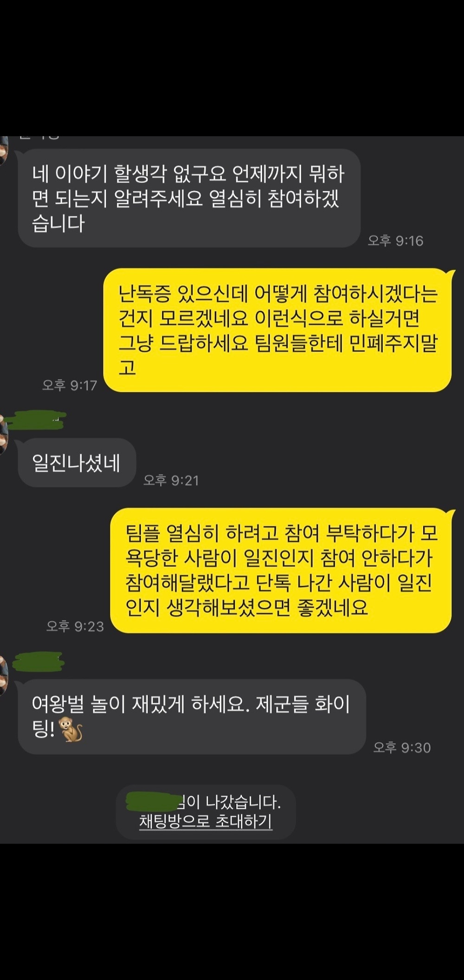Tap redacted sender name above '여왕벌 놀이' message
Image resolution: width=464 pixels, height=980 pixels.
pyautogui.click(x=39, y=662)
